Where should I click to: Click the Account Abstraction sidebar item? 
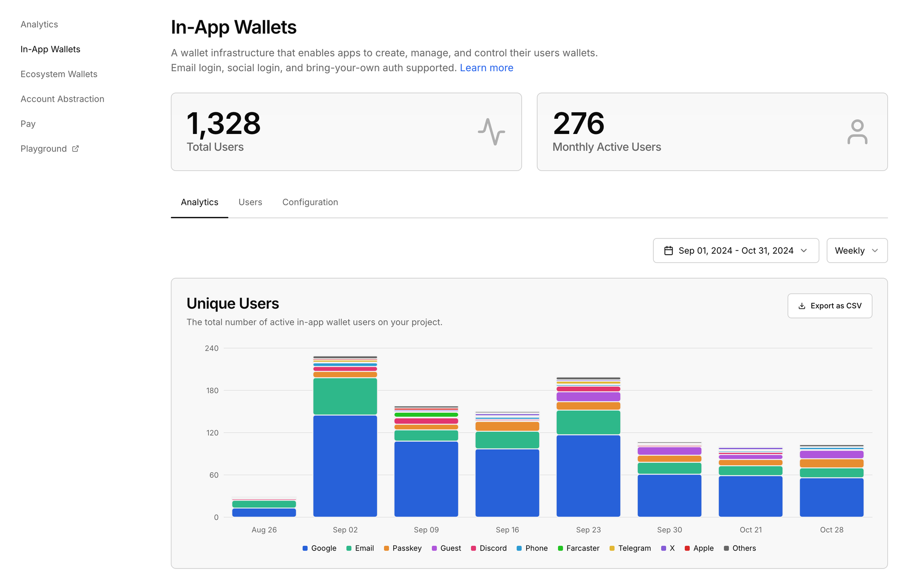(x=62, y=98)
